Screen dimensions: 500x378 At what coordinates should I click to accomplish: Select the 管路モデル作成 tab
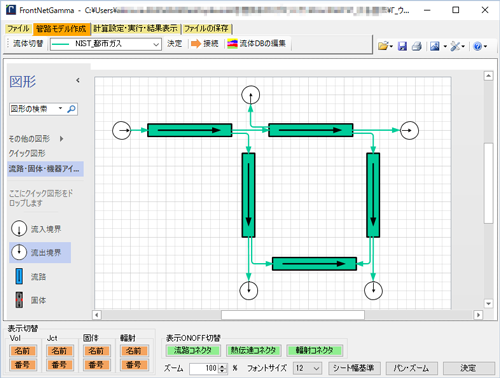coord(61,29)
